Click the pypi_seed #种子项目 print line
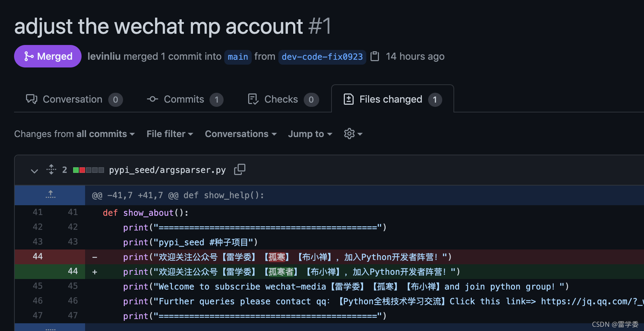 (190, 242)
